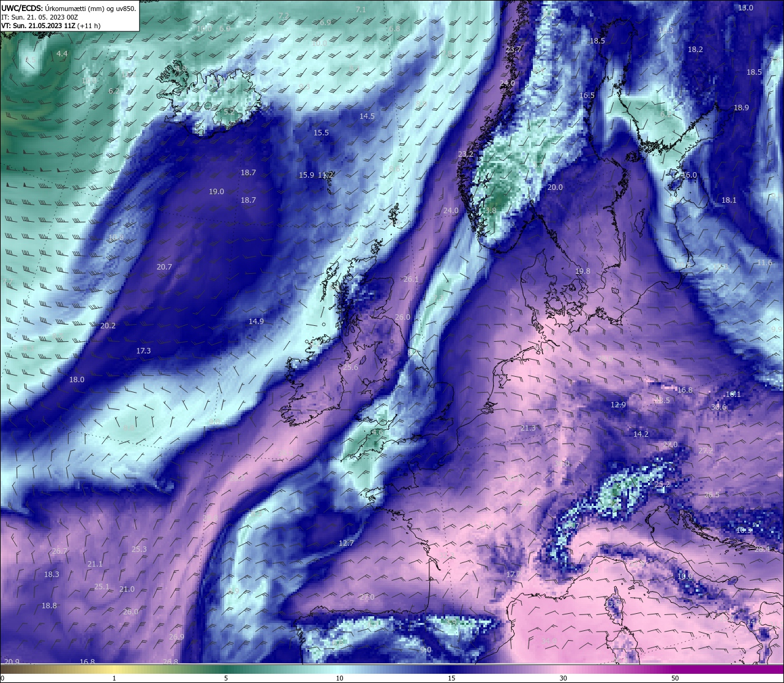Click the 17.3 value on the map
The width and height of the screenshot is (784, 683).
[143, 351]
